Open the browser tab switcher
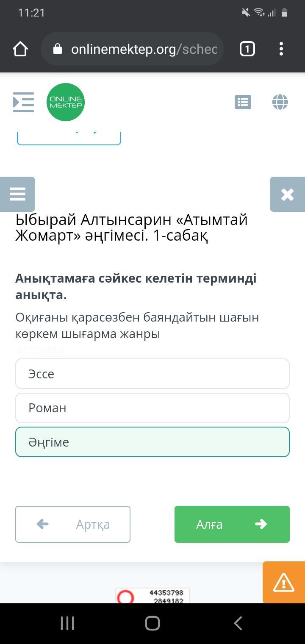Image resolution: width=305 pixels, height=644 pixels. [247, 49]
